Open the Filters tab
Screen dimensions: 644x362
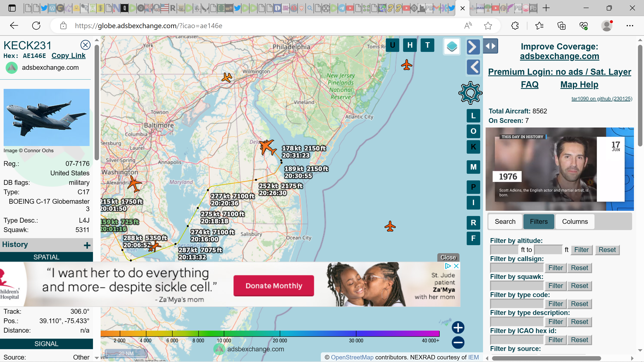pyautogui.click(x=539, y=222)
